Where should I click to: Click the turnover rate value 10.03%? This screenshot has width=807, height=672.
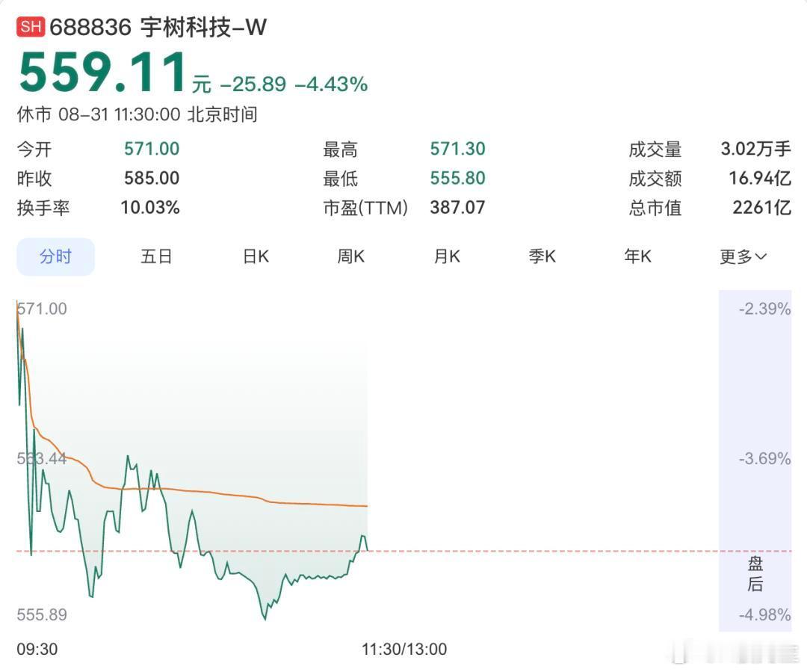point(150,208)
